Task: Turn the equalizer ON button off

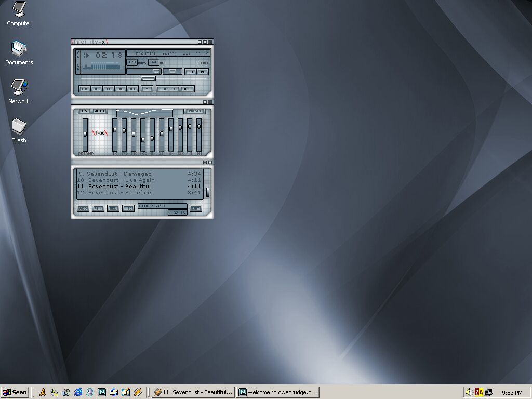Action: click(x=84, y=111)
